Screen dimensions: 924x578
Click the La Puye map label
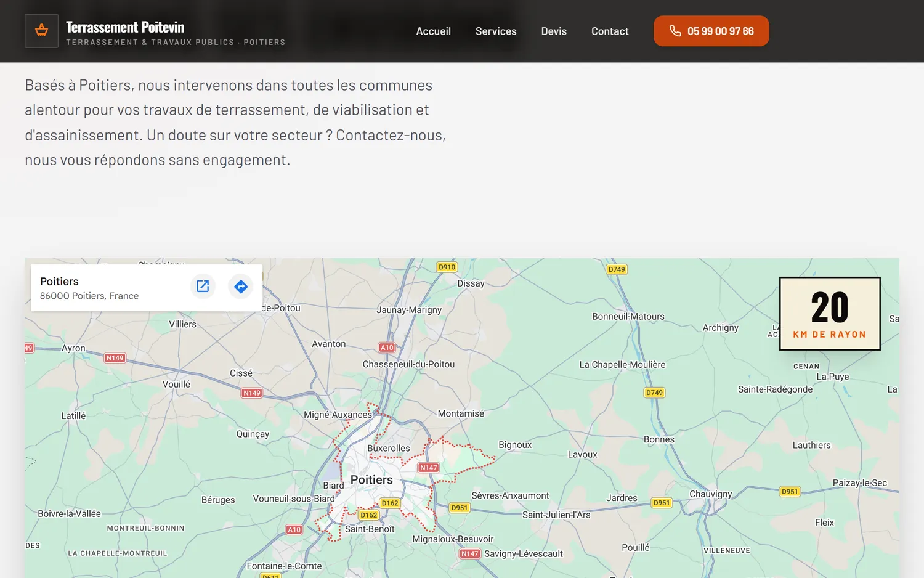click(x=832, y=377)
